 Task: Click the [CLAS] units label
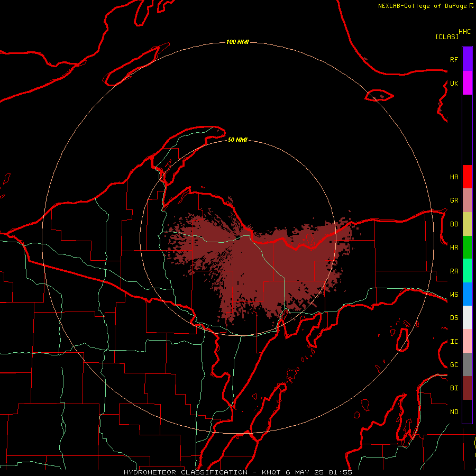click(447, 36)
